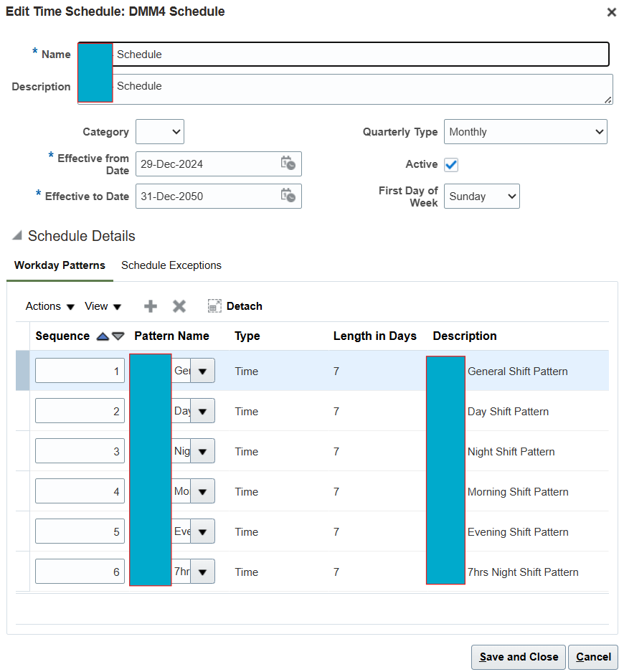Click Day Shift Pattern description text
This screenshot has height=672, width=624.
point(508,412)
